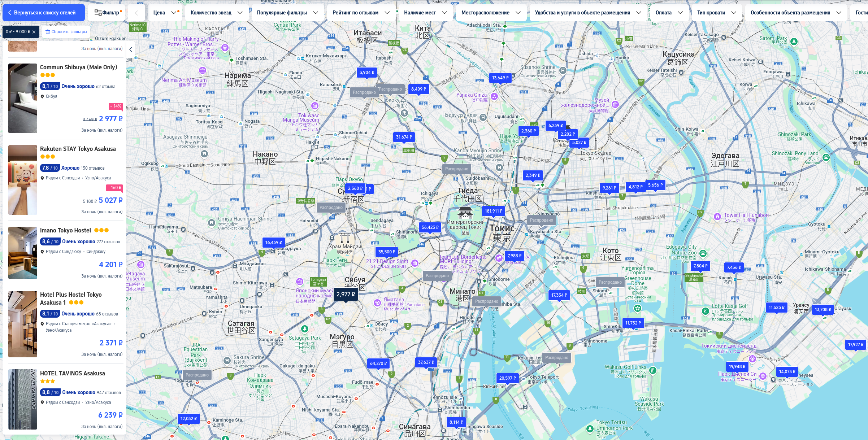Screen dimensions: 868x440
Task: Click the trash icon to reset filters
Action: (47, 32)
